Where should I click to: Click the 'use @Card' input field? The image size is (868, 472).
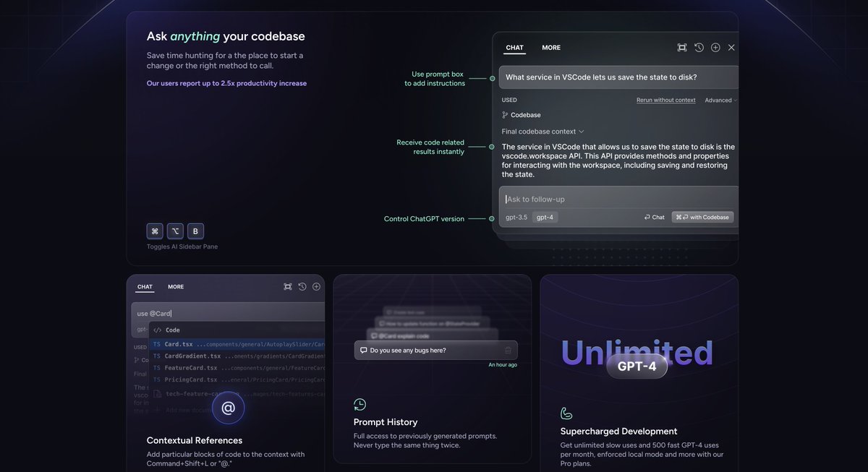pyautogui.click(x=228, y=313)
